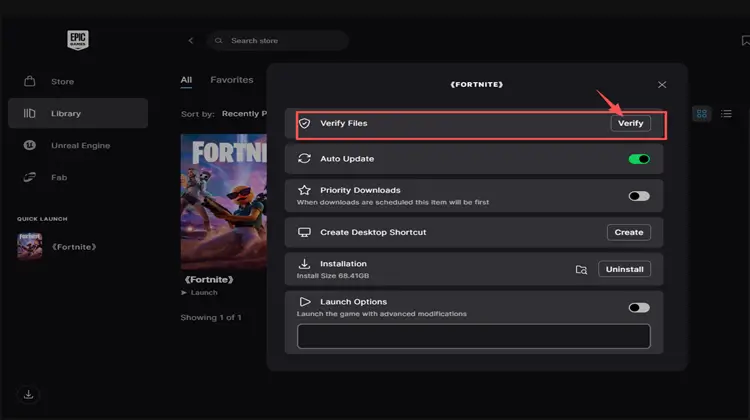Screen dimensions: 750x420
Task: Launch Fortnite from Quick Launch thumbnail
Action: pos(30,246)
